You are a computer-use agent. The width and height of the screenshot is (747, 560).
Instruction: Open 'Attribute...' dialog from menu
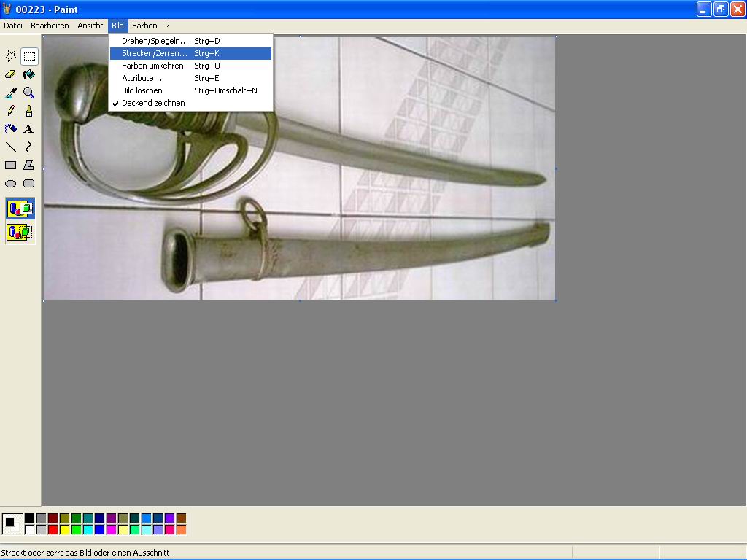pos(142,78)
